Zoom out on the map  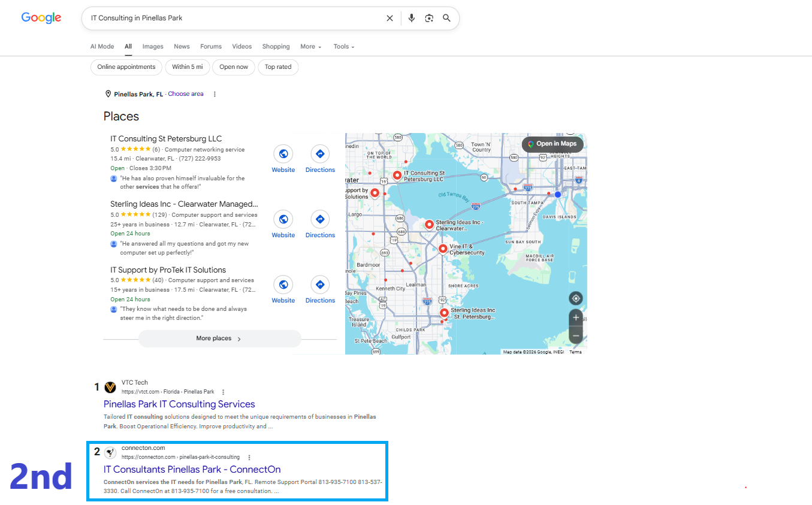[x=576, y=335]
